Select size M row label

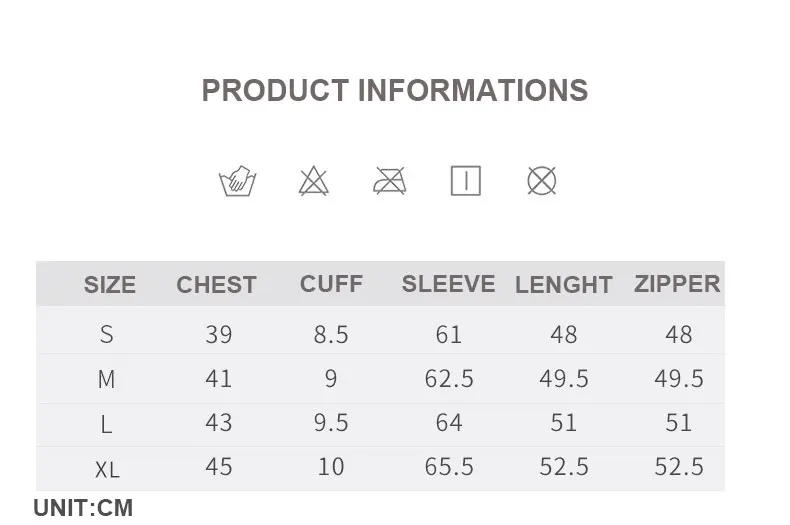(x=107, y=379)
